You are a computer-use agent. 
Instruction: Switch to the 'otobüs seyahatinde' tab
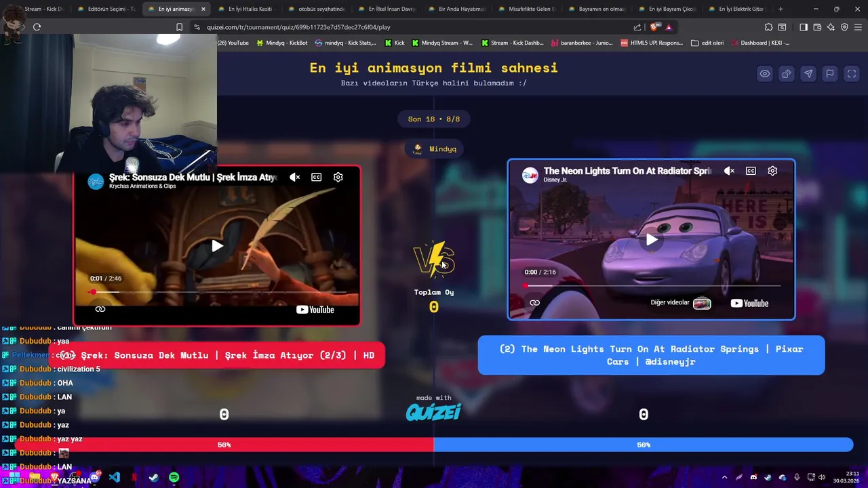pos(316,9)
